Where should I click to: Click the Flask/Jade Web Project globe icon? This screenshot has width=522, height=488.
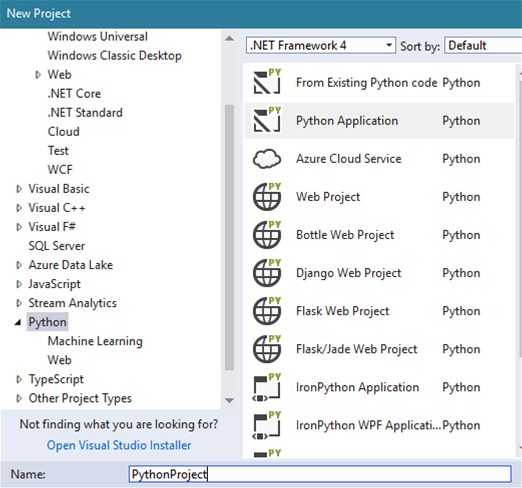(x=267, y=349)
